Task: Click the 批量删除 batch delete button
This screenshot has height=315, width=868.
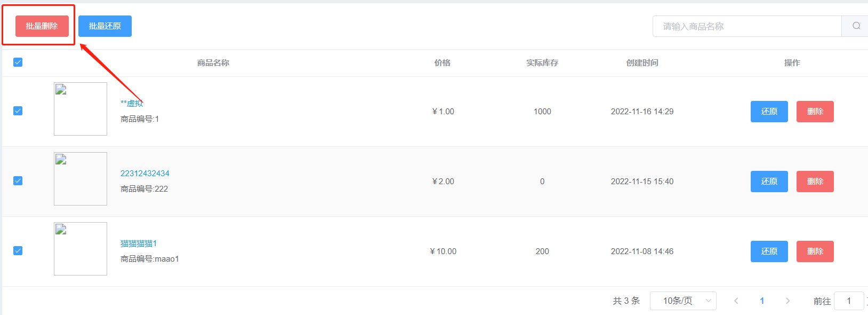Action: tap(42, 26)
